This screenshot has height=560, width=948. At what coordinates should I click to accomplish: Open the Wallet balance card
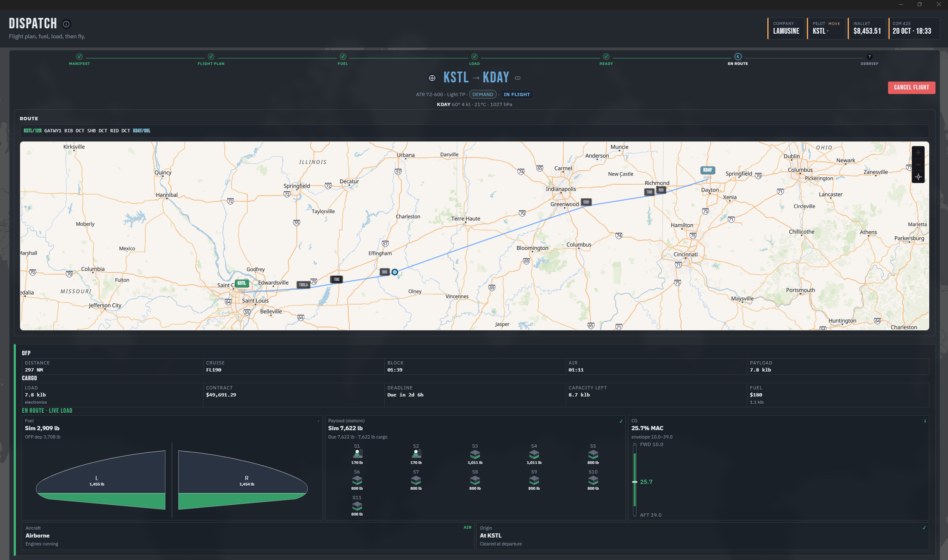[x=866, y=28]
